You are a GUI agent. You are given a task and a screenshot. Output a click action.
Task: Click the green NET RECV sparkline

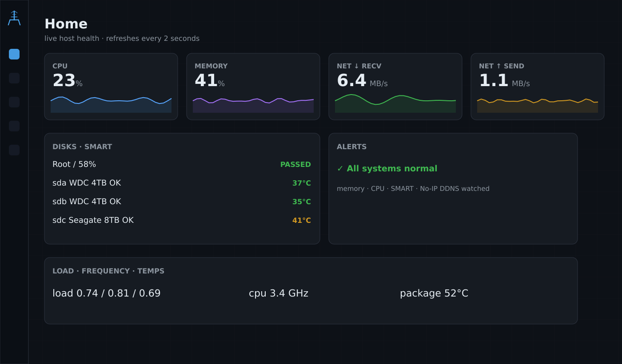coord(395,103)
